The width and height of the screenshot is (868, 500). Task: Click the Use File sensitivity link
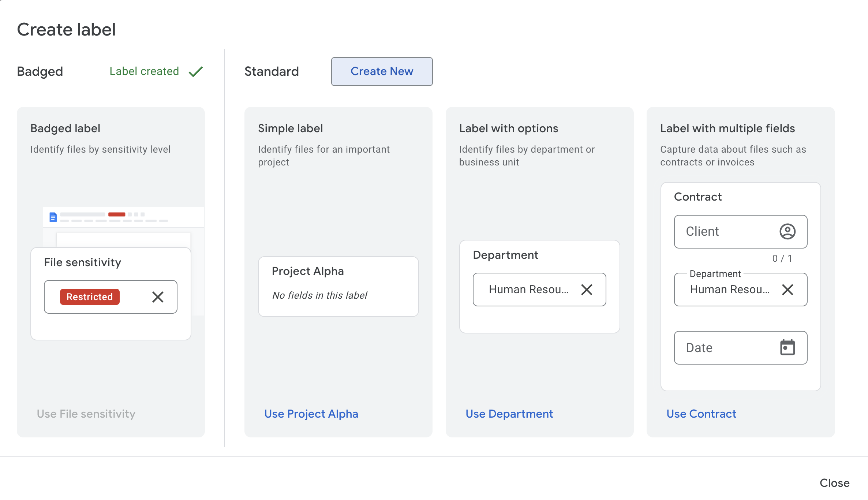(x=86, y=414)
